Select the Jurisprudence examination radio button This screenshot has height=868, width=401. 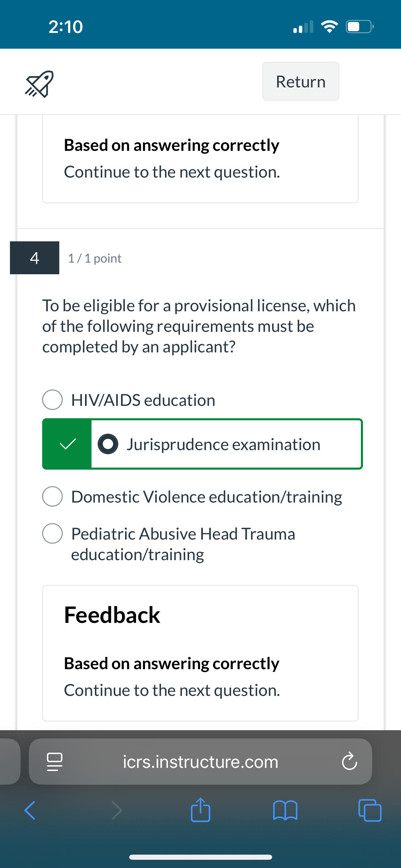pyautogui.click(x=108, y=444)
